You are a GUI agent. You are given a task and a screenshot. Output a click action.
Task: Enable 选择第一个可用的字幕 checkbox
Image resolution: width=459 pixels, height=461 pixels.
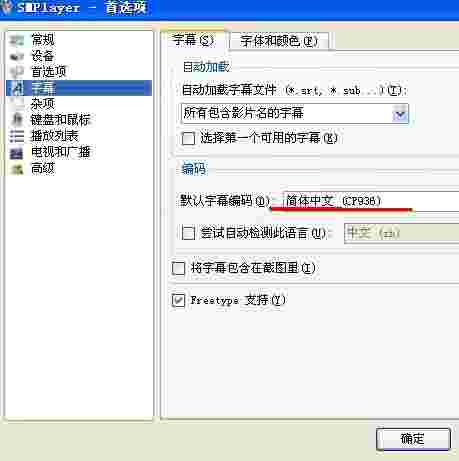(x=188, y=138)
